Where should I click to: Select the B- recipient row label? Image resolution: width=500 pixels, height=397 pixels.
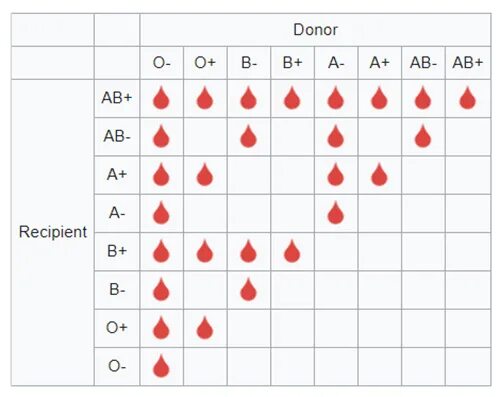(x=117, y=289)
